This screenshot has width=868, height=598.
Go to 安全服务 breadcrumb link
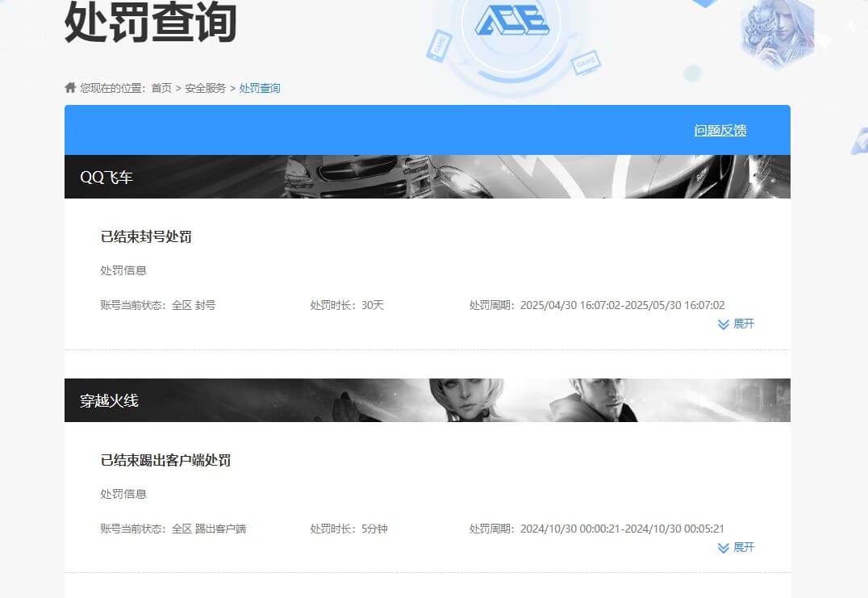point(206,88)
